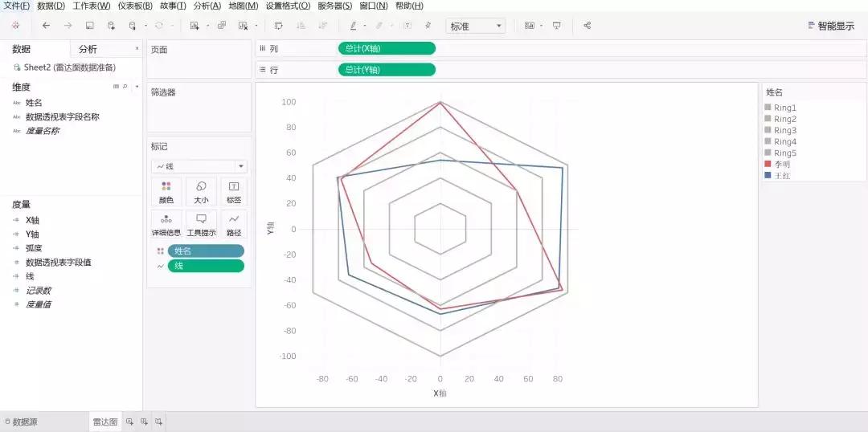Click the new worksheet toolbar icon
This screenshot has width=868, height=432.
[x=194, y=26]
